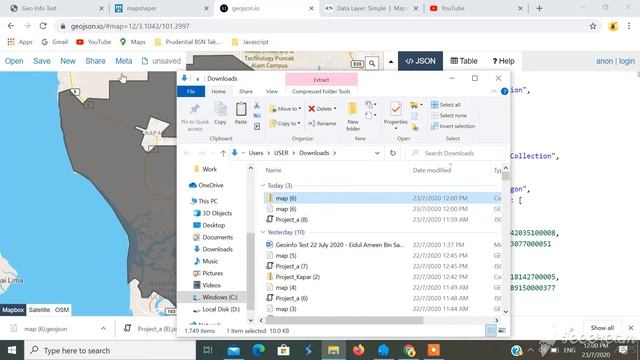Open Firefox from the taskbar
This screenshot has height=360, width=640.
point(358,350)
